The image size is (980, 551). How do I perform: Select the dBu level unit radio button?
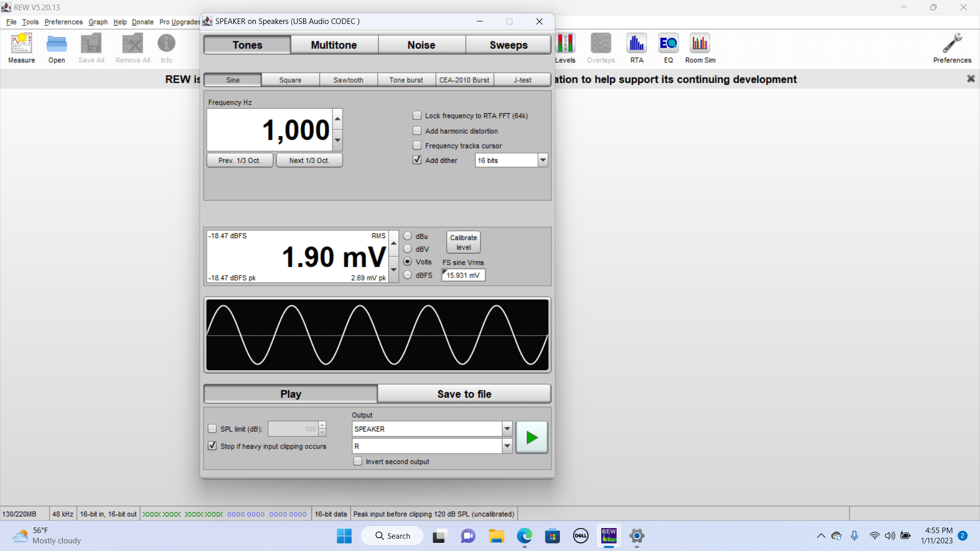(x=408, y=236)
